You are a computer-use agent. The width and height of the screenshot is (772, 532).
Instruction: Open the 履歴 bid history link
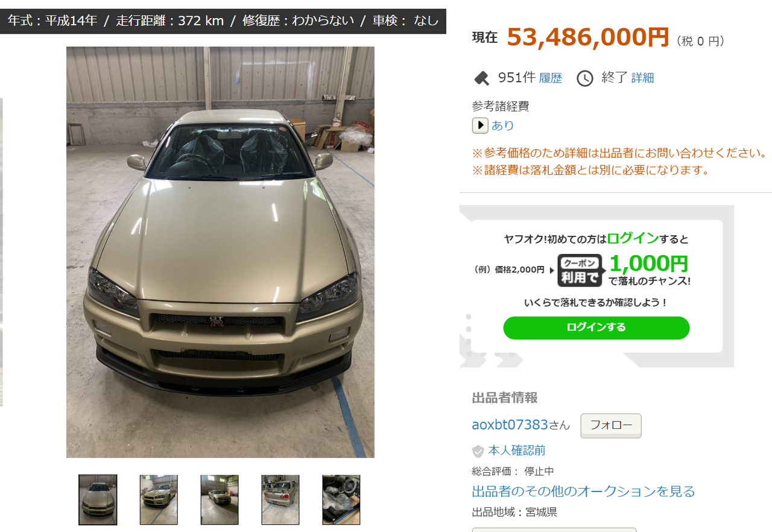550,78
